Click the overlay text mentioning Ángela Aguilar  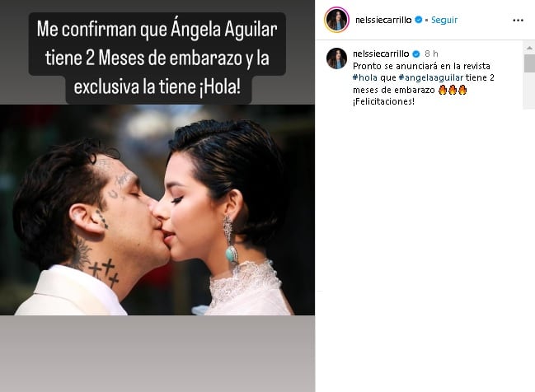coord(157,30)
